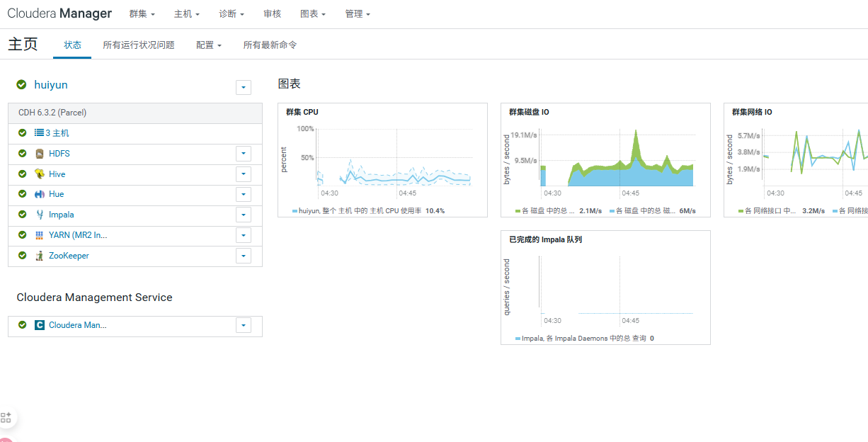Screen dimensions: 868x442
Task: Open the 图表 menu
Action: (313, 14)
